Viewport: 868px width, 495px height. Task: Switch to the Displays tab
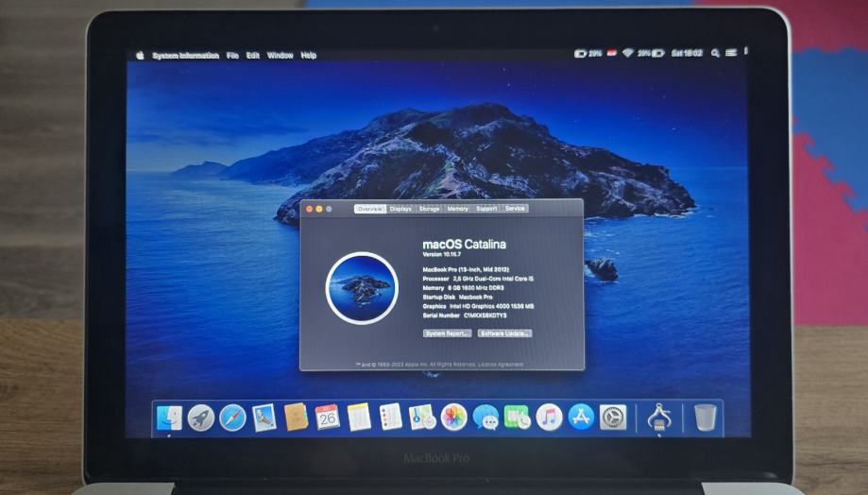pos(400,209)
